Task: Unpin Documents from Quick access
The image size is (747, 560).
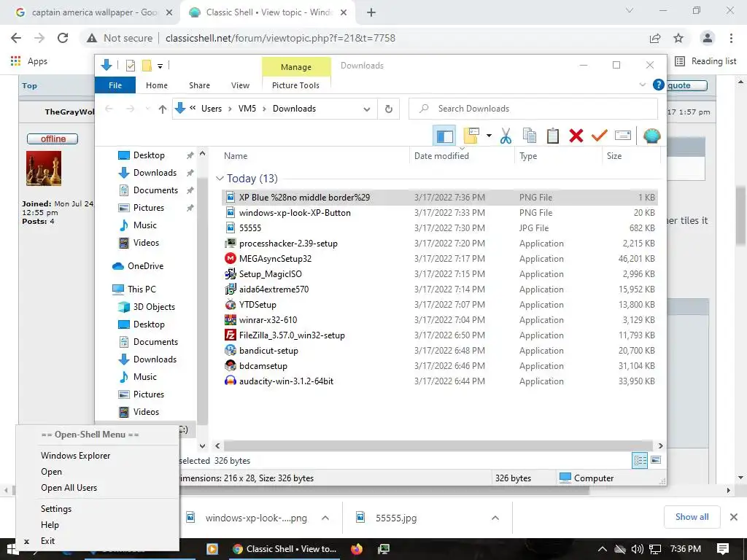Action: 190,190
